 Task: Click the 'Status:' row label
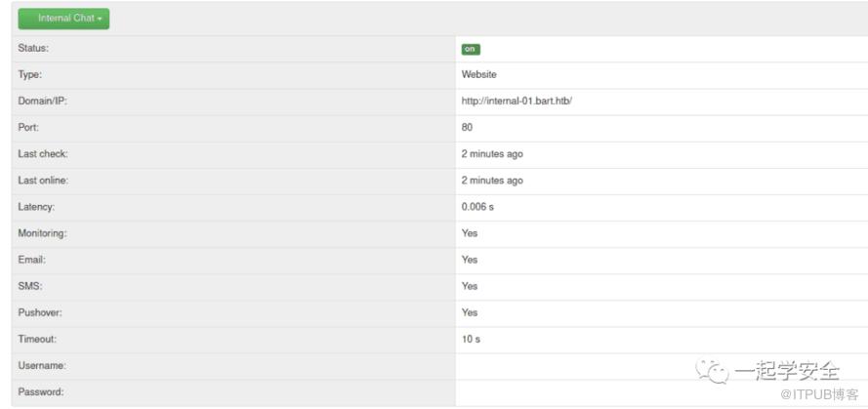pyautogui.click(x=33, y=48)
